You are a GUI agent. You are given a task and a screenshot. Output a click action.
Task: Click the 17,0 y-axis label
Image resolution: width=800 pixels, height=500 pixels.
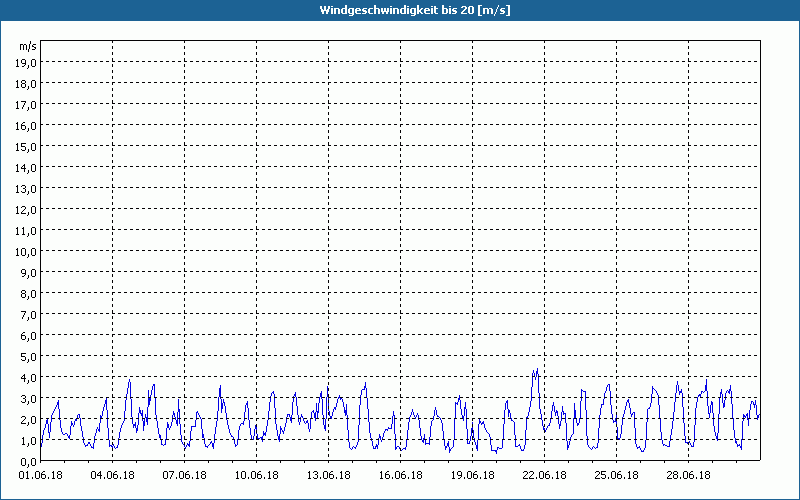click(x=28, y=105)
